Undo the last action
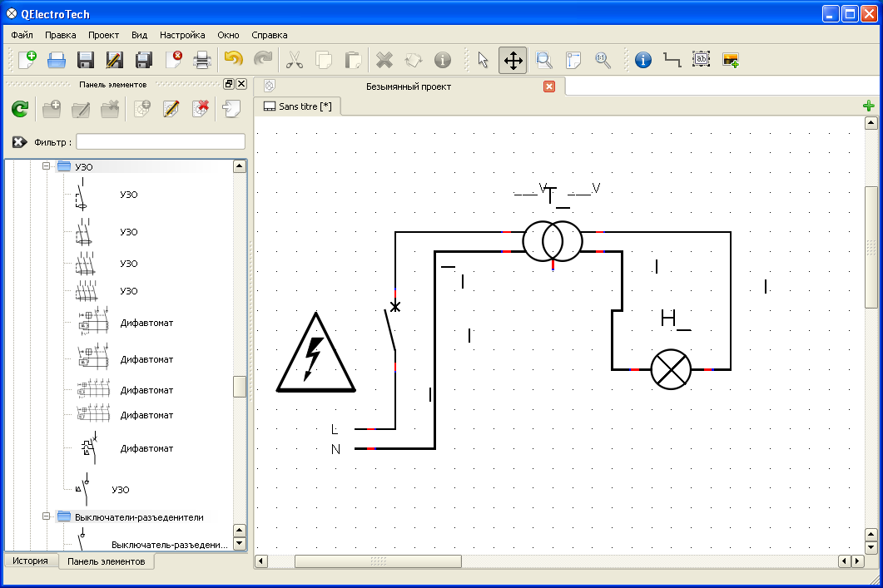 (x=234, y=60)
